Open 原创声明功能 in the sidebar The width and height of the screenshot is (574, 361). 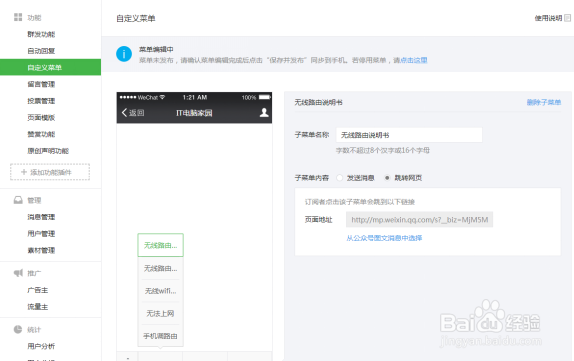(x=48, y=151)
